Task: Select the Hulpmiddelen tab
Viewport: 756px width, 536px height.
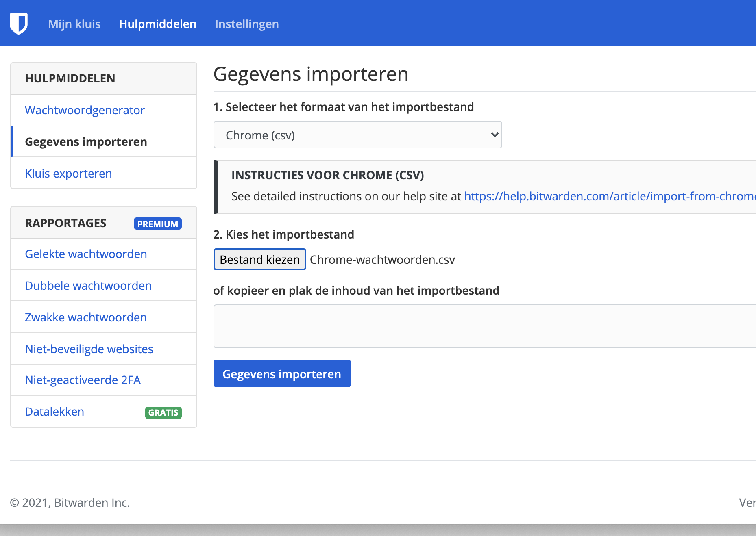Action: 158,24
